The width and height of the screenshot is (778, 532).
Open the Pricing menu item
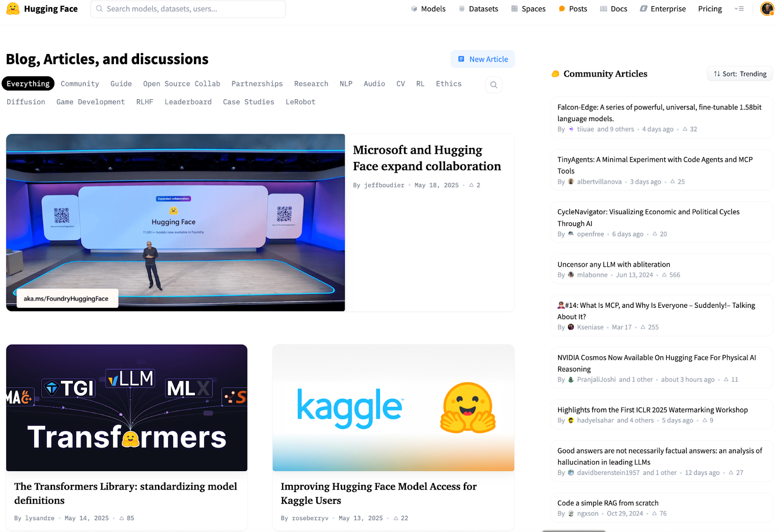pos(709,9)
